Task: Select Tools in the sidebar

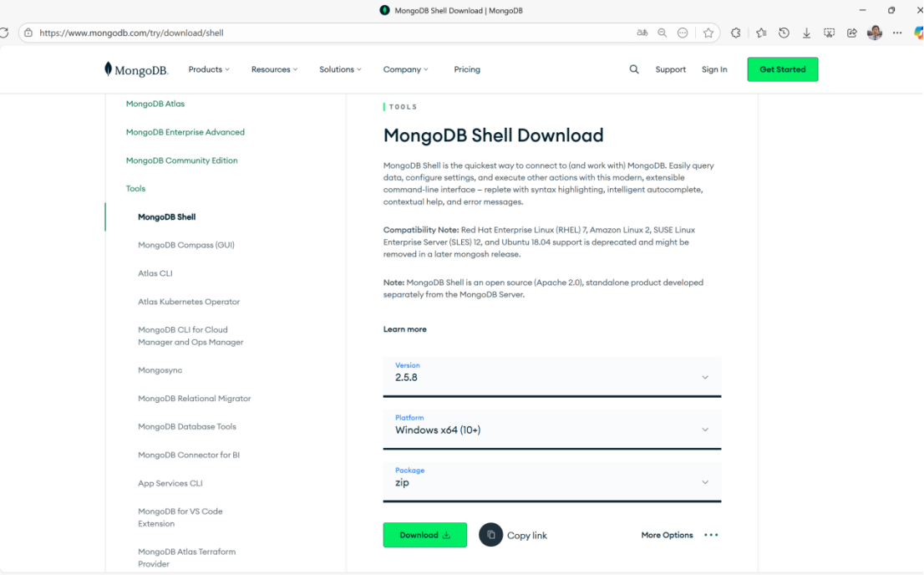Action: [135, 189]
